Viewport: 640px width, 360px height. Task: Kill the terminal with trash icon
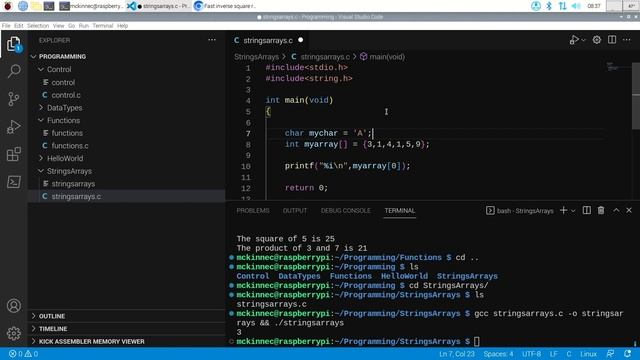[601, 210]
